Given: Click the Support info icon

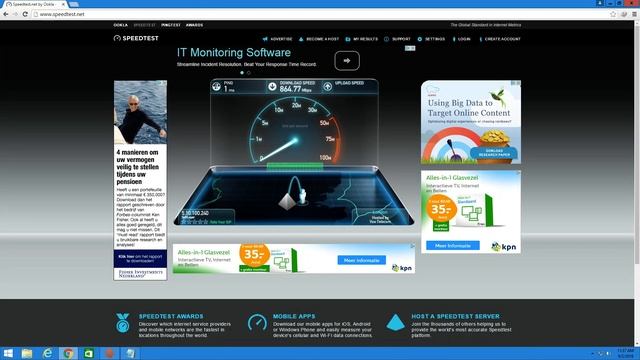Looking at the screenshot, I should click(x=386, y=39).
